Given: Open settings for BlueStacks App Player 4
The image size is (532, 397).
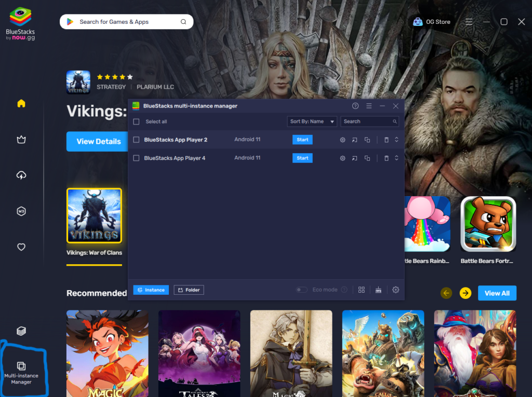Looking at the screenshot, I should point(343,158).
